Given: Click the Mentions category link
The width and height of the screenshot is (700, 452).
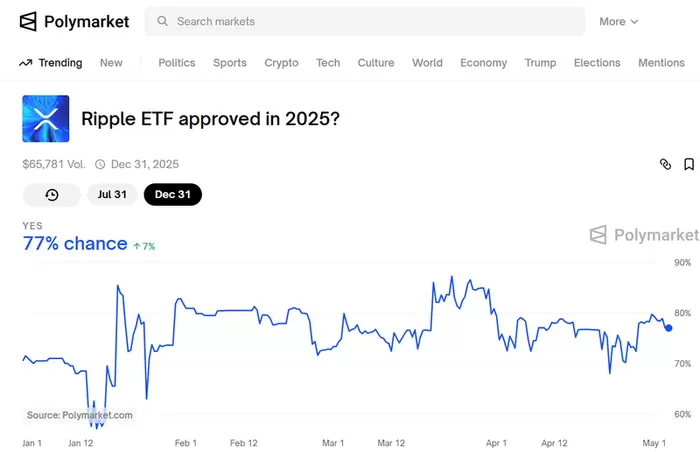Looking at the screenshot, I should (x=661, y=63).
